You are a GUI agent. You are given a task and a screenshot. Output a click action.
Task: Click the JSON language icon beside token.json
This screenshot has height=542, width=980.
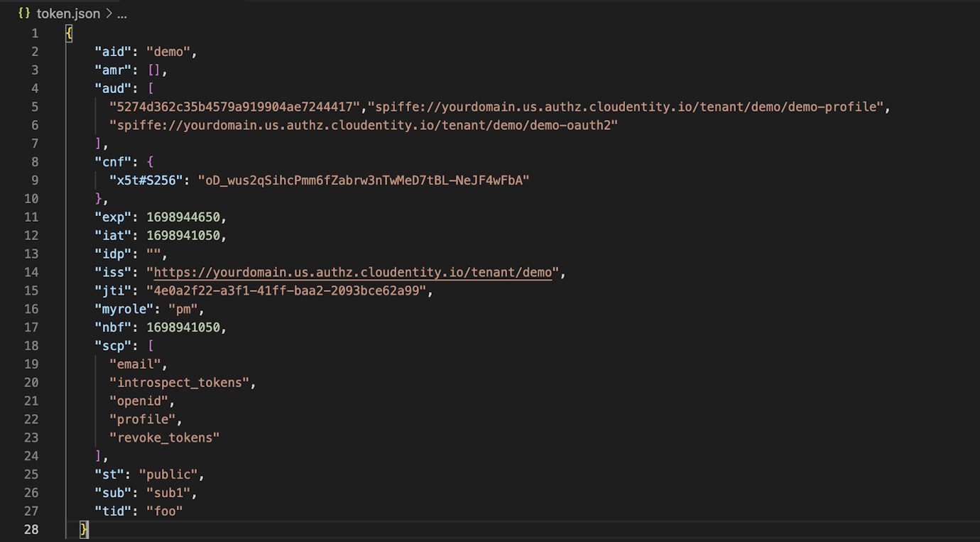22,13
